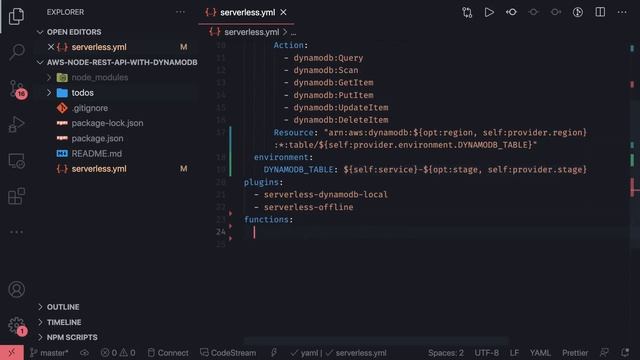Open the remote window button in status bar

11,352
